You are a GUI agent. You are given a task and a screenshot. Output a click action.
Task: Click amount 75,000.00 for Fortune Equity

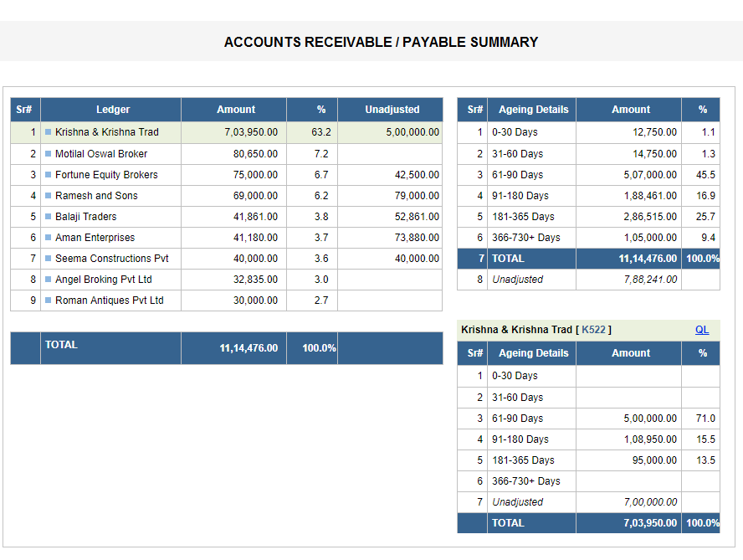[255, 174]
